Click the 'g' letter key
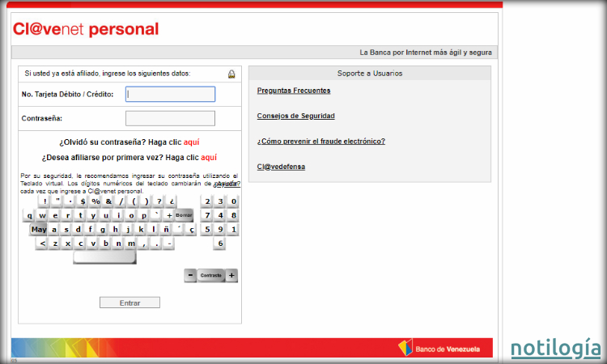 (x=103, y=230)
